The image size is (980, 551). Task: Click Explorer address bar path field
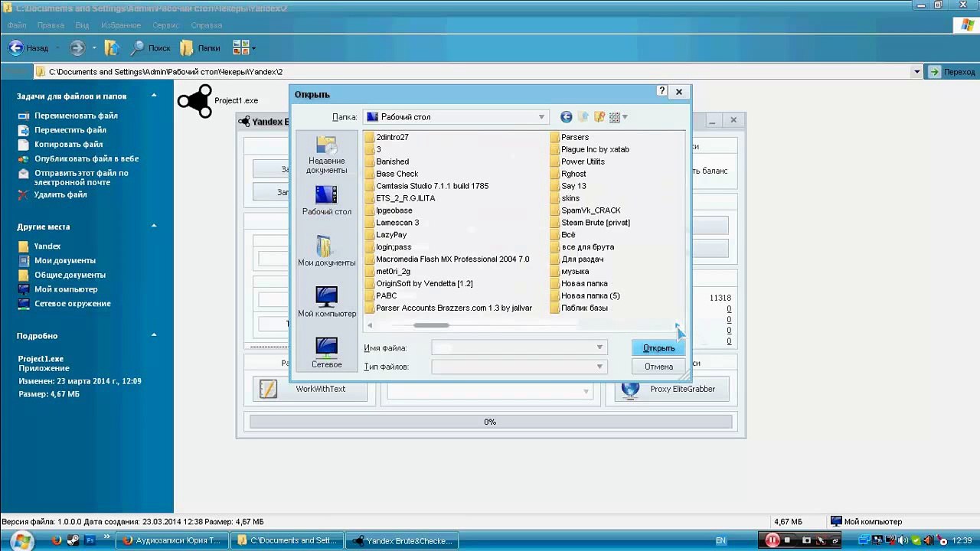tap(473, 72)
